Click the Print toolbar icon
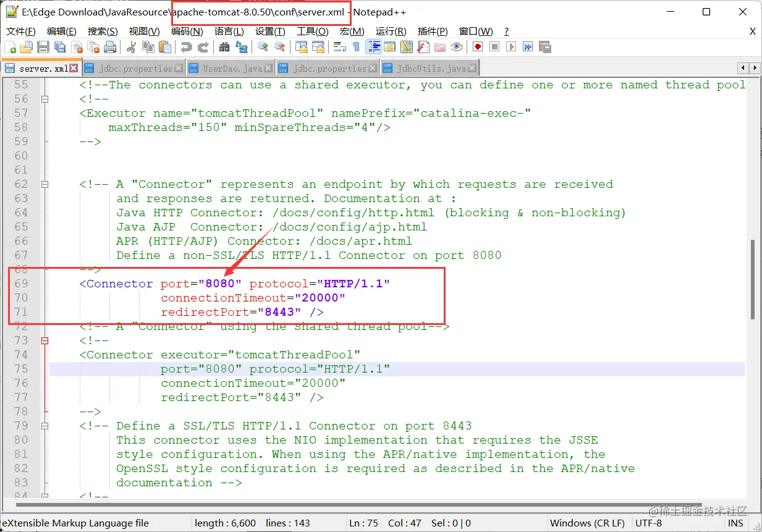Viewport: 762px width, 532px height. (x=111, y=47)
